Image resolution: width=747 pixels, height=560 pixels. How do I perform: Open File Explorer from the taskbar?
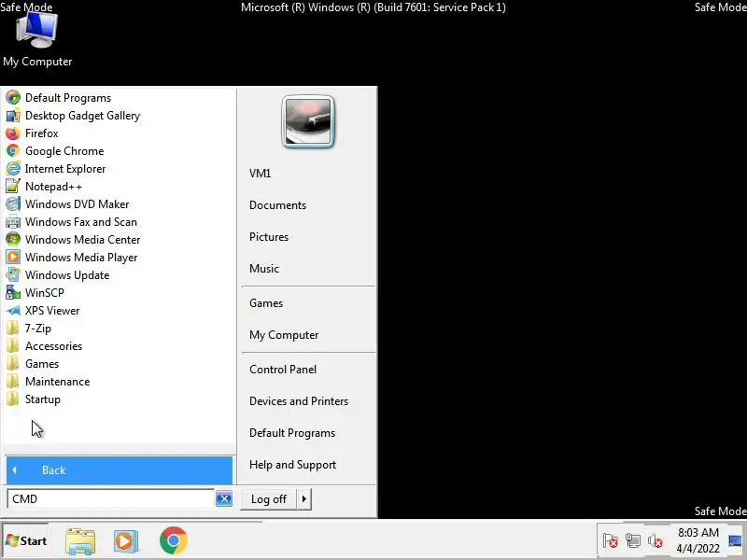point(80,541)
